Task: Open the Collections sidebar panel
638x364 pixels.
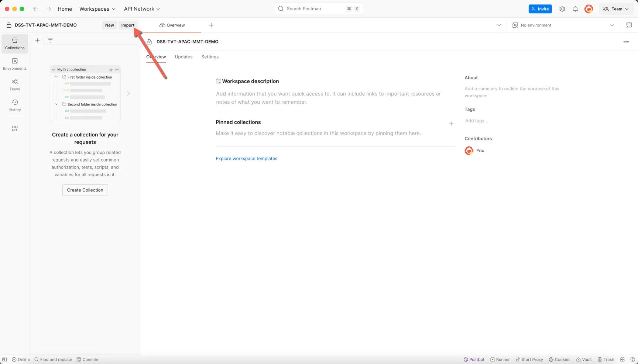Action: 15,44
